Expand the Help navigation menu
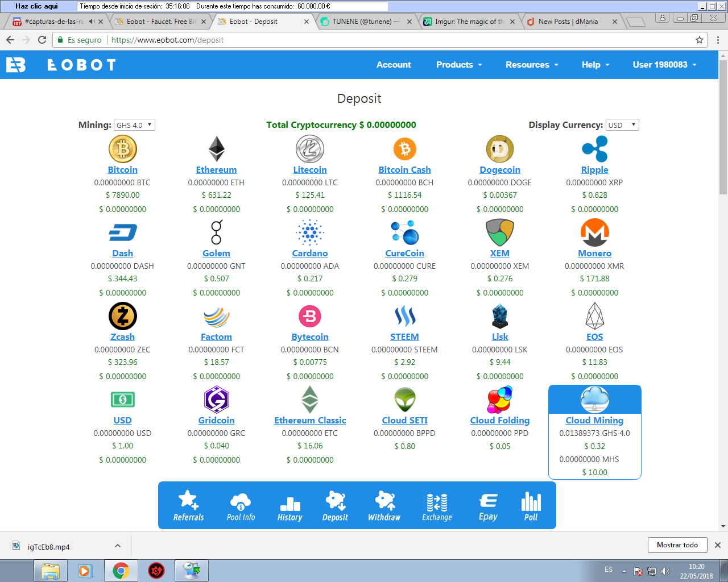The image size is (728, 582). click(x=595, y=65)
